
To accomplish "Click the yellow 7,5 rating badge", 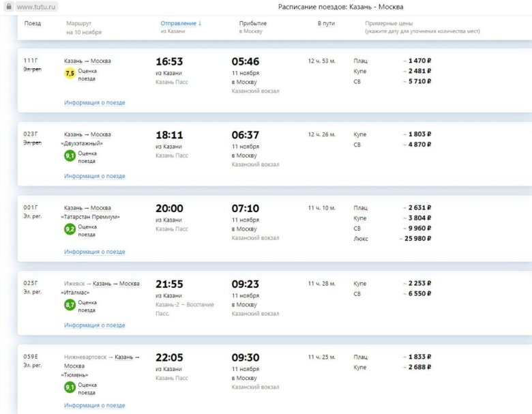I will pos(70,74).
